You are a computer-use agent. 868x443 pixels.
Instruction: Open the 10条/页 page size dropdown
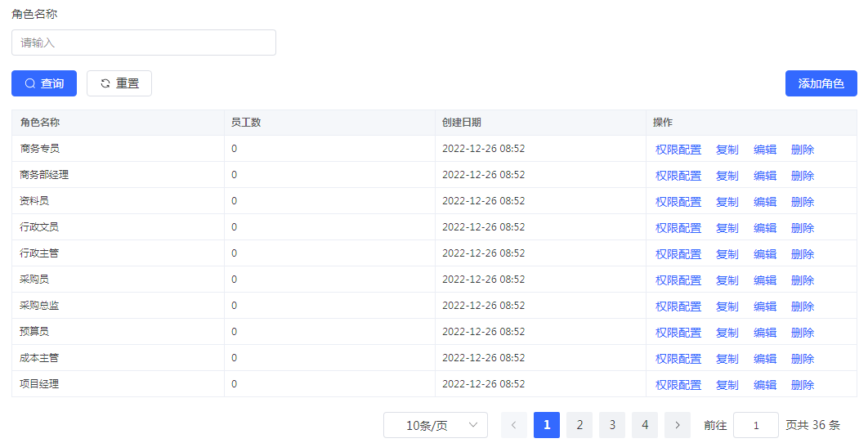tap(436, 425)
